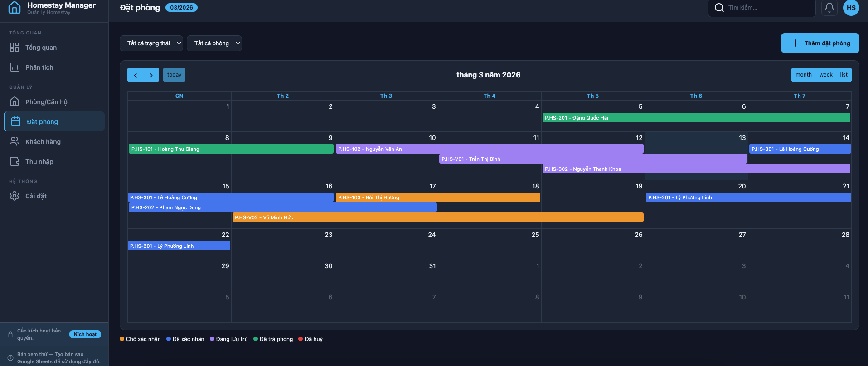Open Tổng quan dashboard icon in sidebar
Image resolution: width=868 pixels, height=366 pixels.
coord(15,48)
